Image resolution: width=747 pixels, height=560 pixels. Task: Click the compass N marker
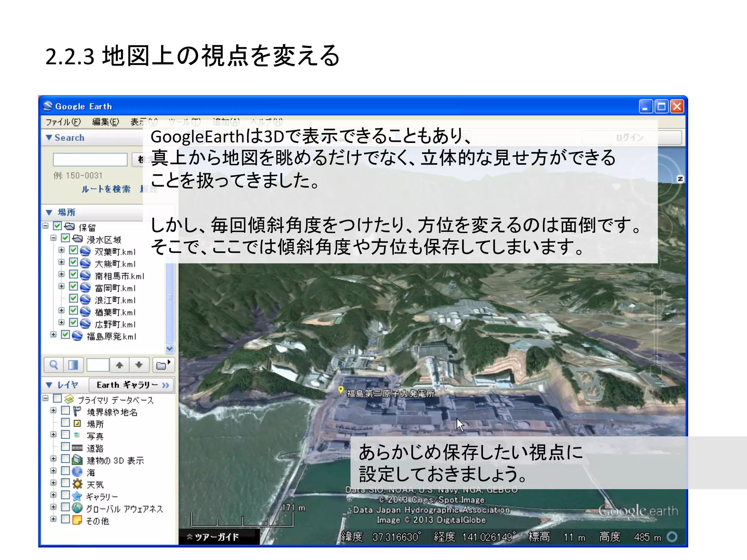pyautogui.click(x=680, y=179)
